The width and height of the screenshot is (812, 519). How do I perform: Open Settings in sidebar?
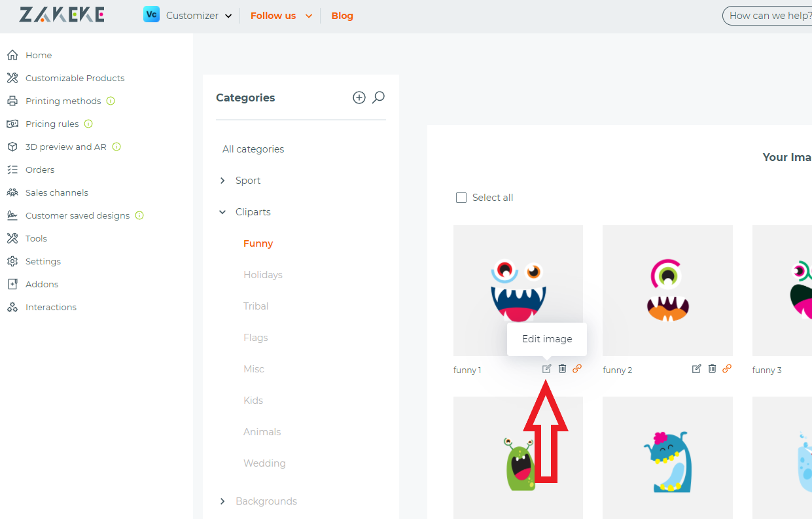click(43, 261)
